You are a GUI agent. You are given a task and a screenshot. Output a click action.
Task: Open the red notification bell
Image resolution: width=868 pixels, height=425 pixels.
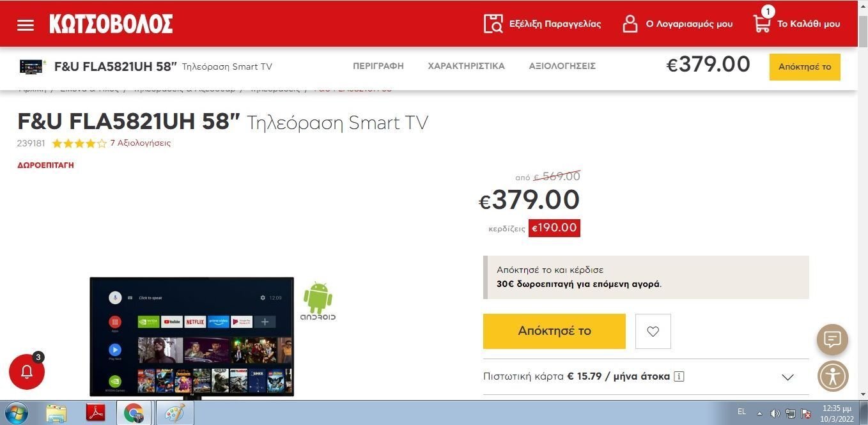(x=27, y=371)
